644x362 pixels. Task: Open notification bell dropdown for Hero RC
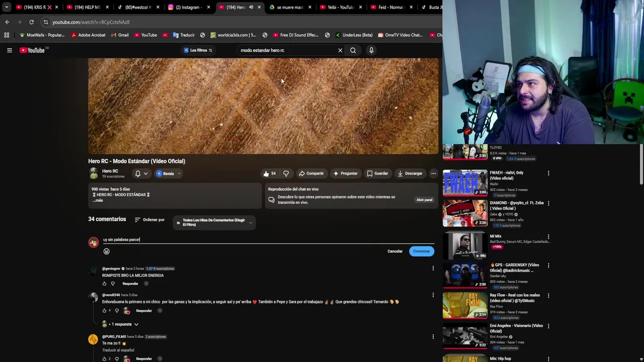[x=141, y=173]
